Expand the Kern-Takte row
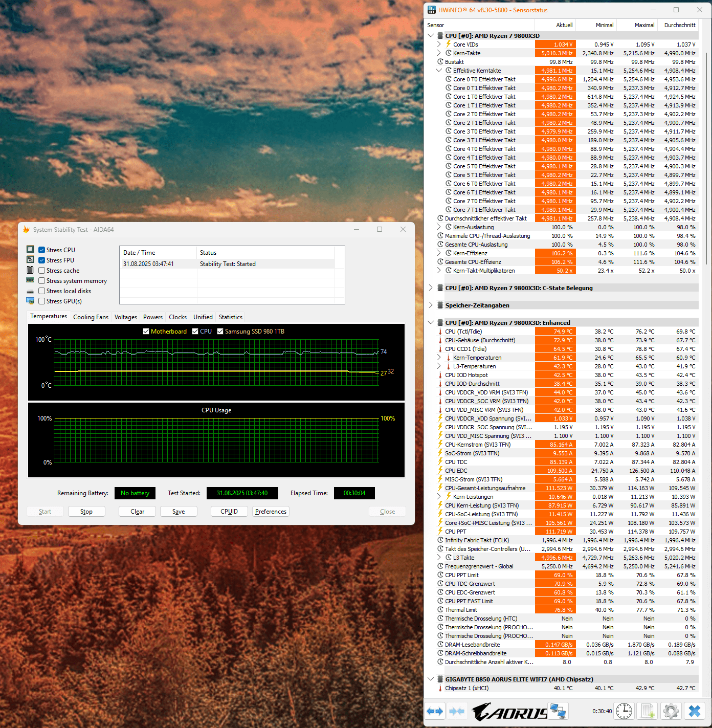712x728 pixels. point(439,53)
